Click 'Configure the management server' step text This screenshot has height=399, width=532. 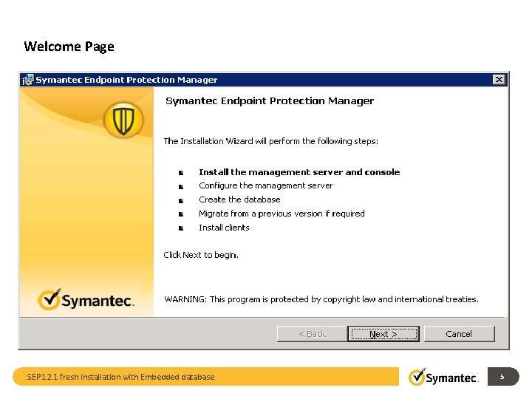tap(266, 185)
